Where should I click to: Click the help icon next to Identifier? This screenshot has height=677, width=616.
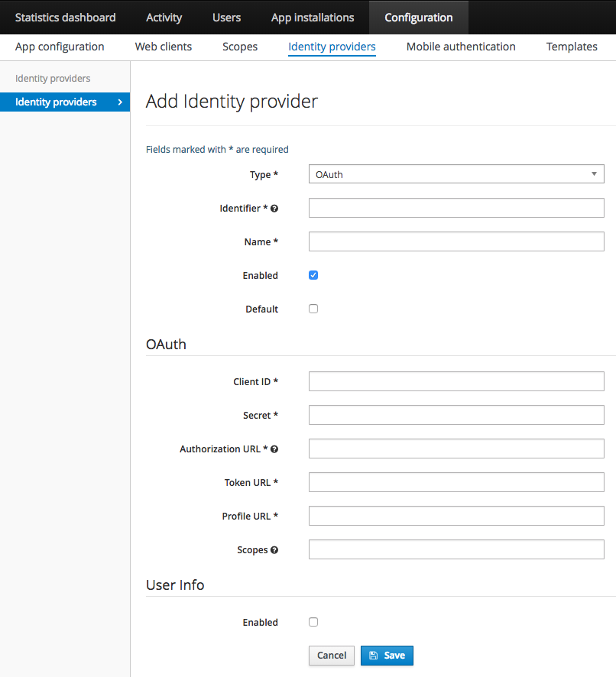(x=274, y=208)
